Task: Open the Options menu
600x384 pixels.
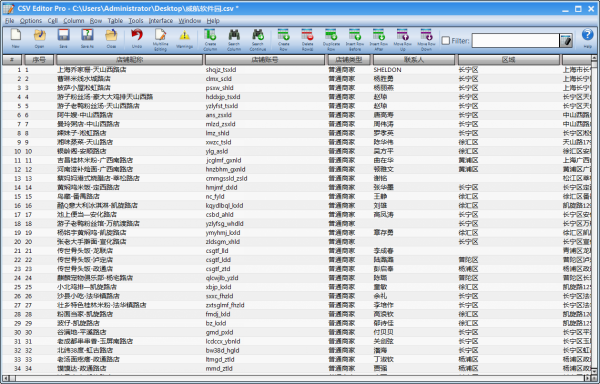Action: pos(31,21)
